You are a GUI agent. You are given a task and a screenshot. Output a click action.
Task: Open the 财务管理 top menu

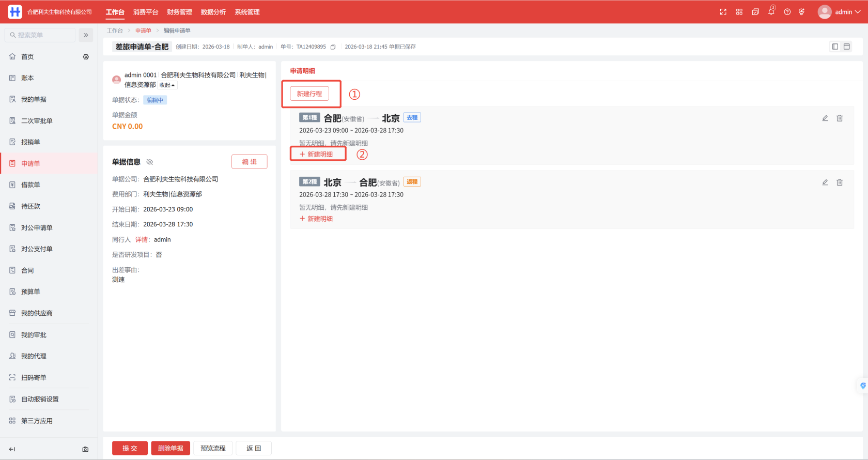click(x=179, y=12)
